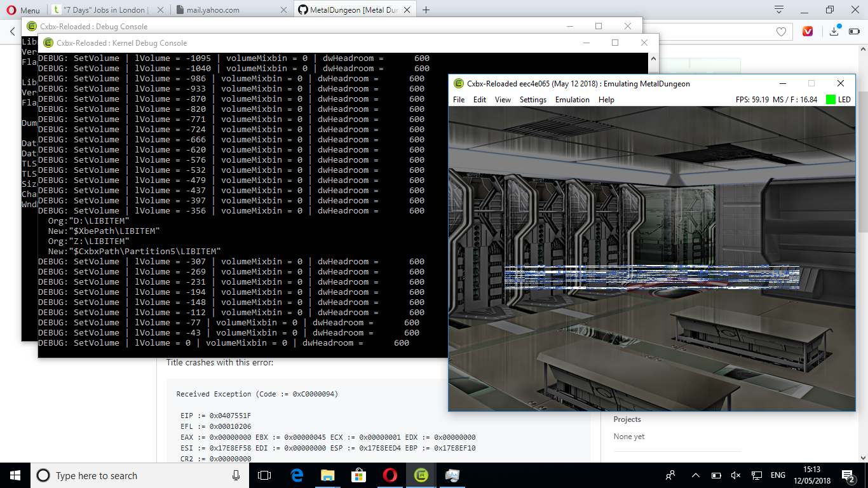Click the Cxbx-Reloaded emulator window title icon
The width and height of the screenshot is (868, 488).
(458, 83)
